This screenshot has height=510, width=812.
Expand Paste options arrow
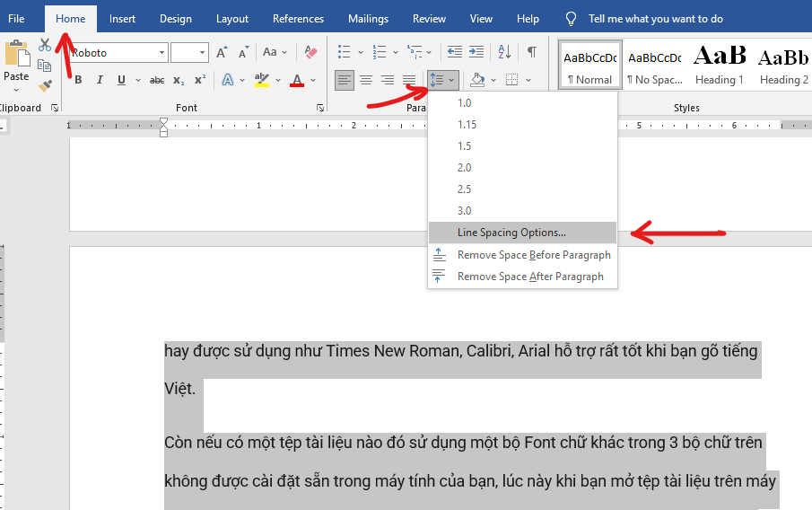tap(16, 90)
